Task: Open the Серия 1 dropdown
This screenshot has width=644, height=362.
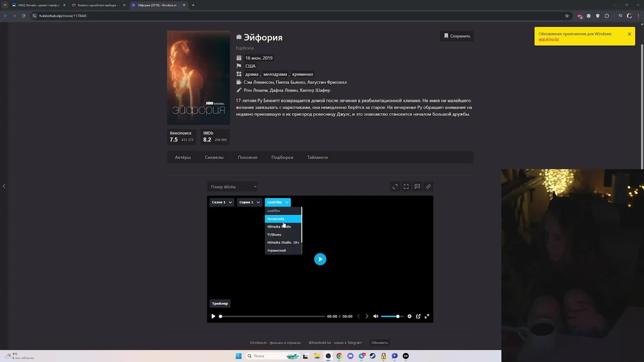Action: click(x=250, y=202)
